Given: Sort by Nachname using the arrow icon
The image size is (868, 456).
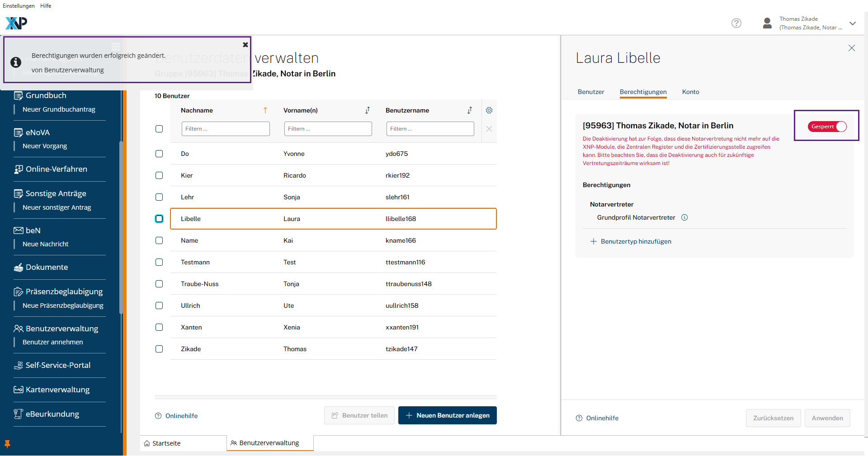Looking at the screenshot, I should coord(265,110).
